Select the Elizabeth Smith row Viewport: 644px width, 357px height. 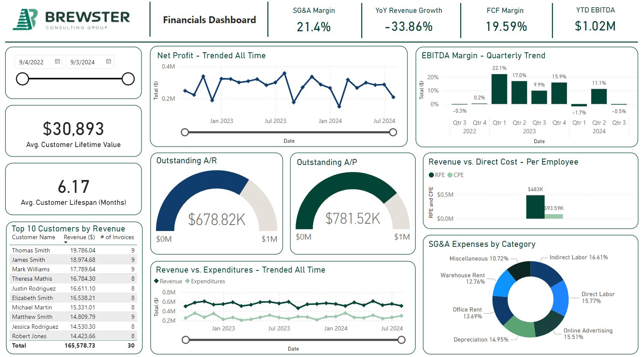pyautogui.click(x=73, y=298)
